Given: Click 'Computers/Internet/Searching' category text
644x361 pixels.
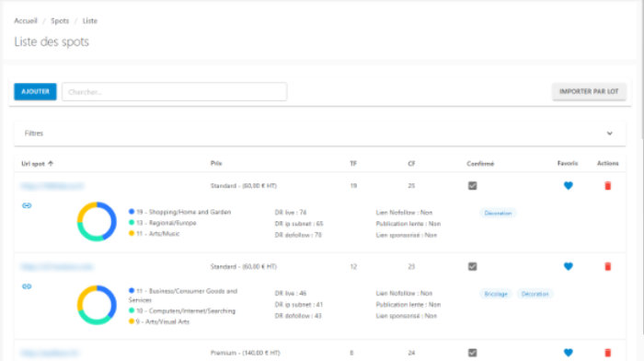Looking at the screenshot, I should click(191, 311).
